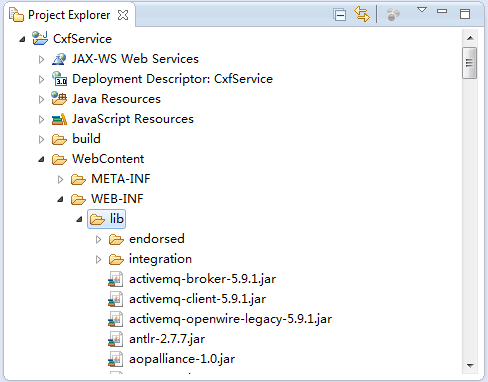Select the CxfService project label
This screenshot has height=382, width=488.
click(82, 39)
